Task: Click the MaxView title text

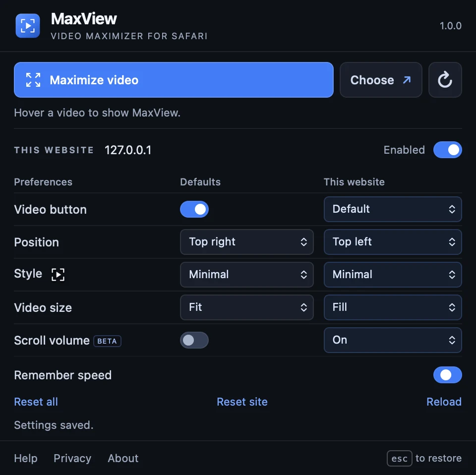Action: pos(84,19)
